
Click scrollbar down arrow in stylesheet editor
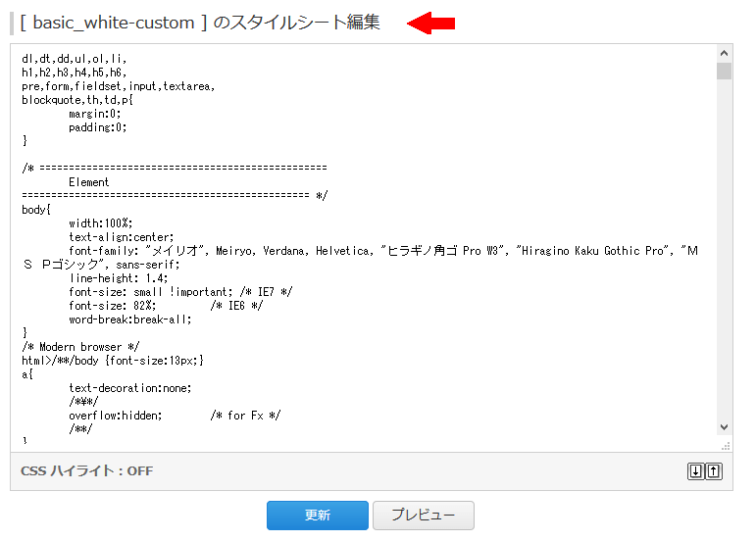point(724,427)
